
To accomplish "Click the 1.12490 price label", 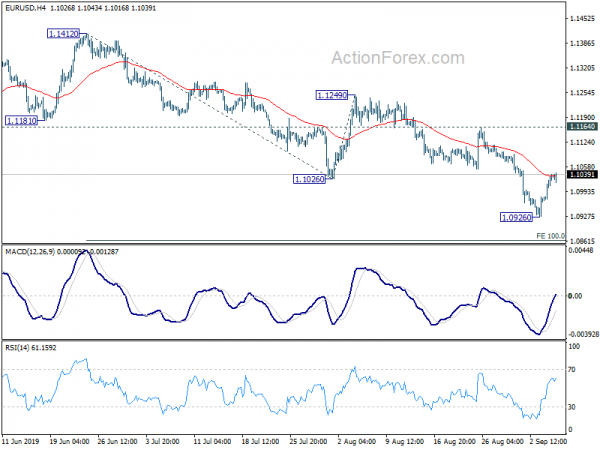I will tap(332, 95).
